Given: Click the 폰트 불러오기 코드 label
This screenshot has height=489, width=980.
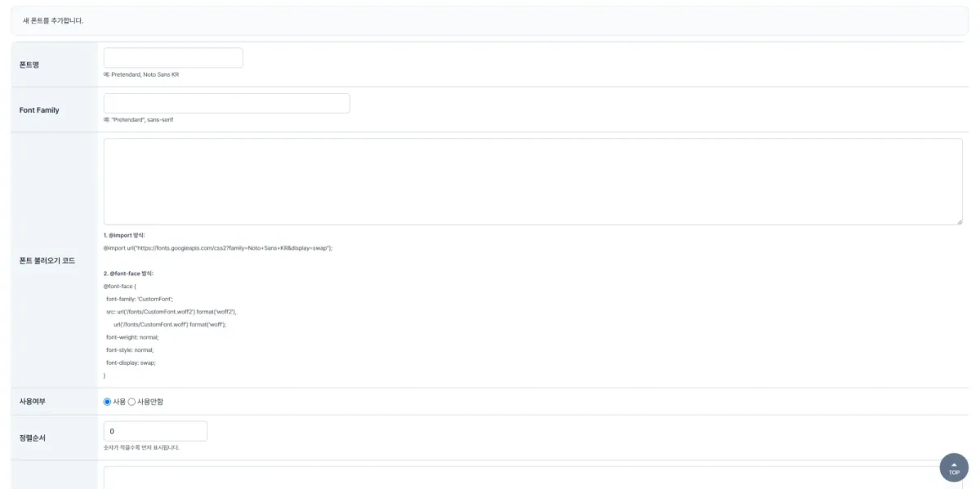Looking at the screenshot, I should pos(47,260).
